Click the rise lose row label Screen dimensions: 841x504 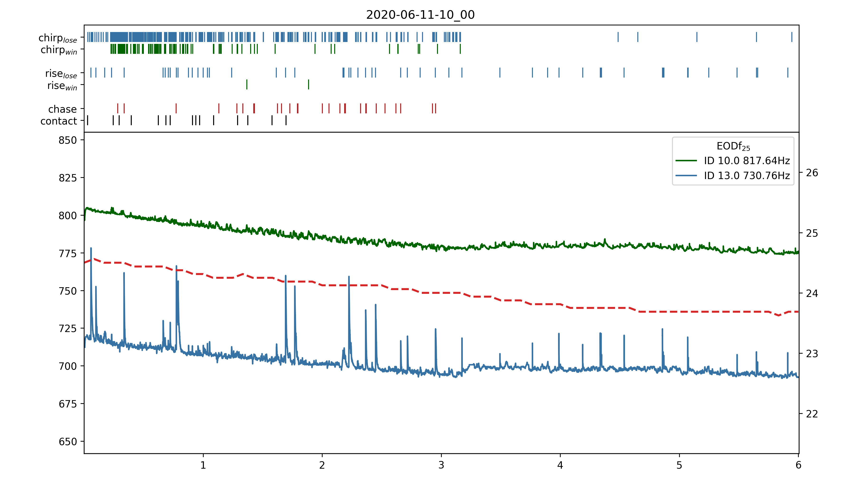(61, 74)
